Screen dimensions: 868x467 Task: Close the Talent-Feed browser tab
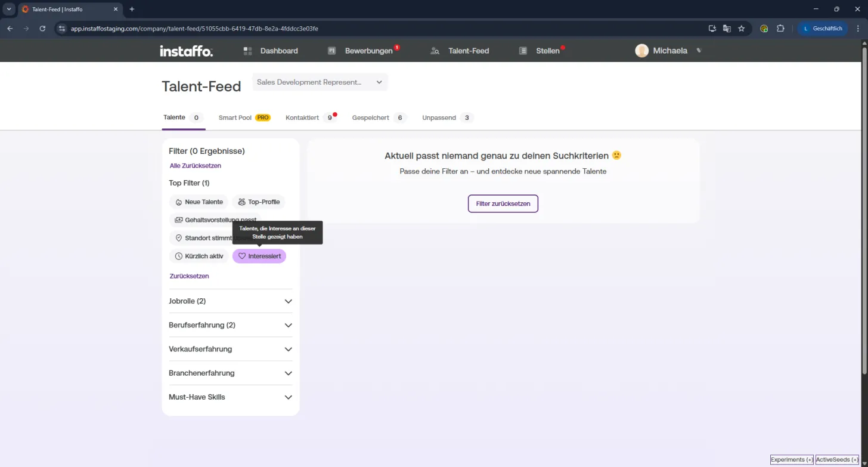116,9
